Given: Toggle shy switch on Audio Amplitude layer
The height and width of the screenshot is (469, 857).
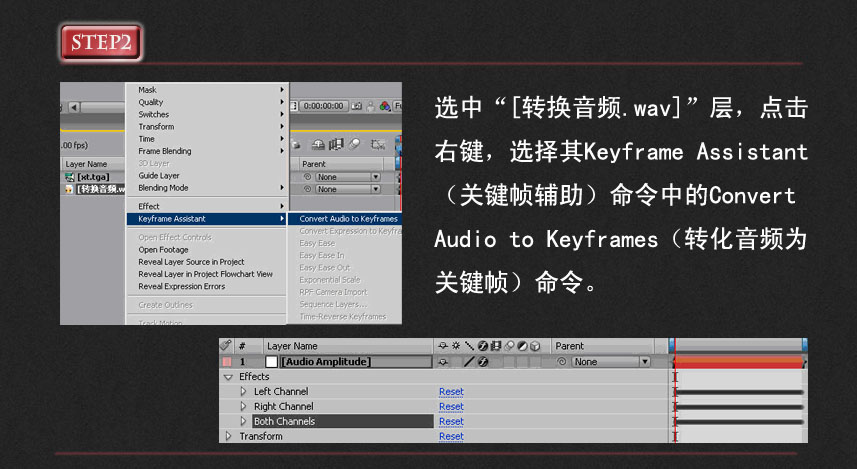Looking at the screenshot, I should [x=443, y=361].
